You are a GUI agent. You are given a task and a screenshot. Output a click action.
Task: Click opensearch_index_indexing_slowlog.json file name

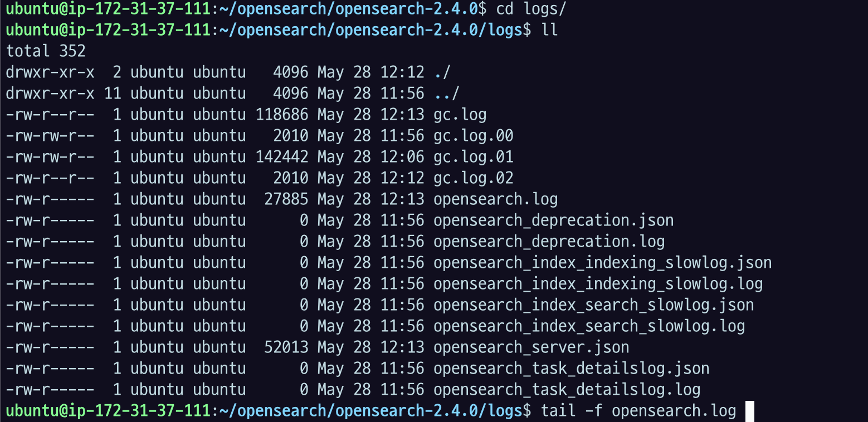click(x=602, y=263)
